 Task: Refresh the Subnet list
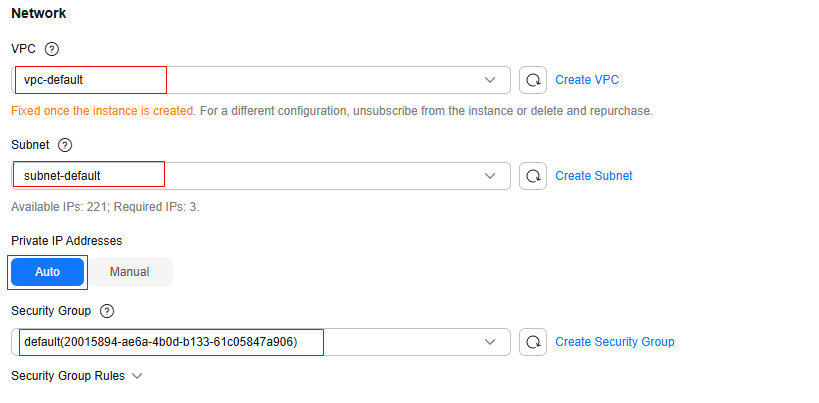(x=533, y=176)
